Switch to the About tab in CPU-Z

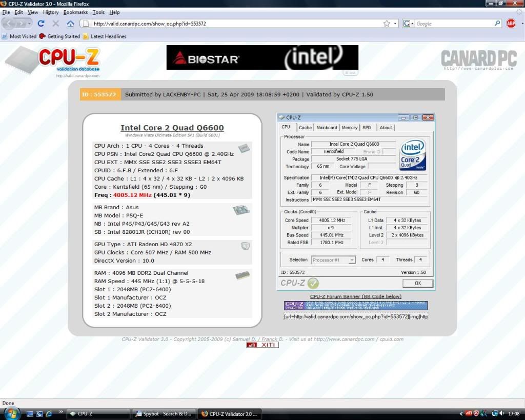click(x=386, y=128)
